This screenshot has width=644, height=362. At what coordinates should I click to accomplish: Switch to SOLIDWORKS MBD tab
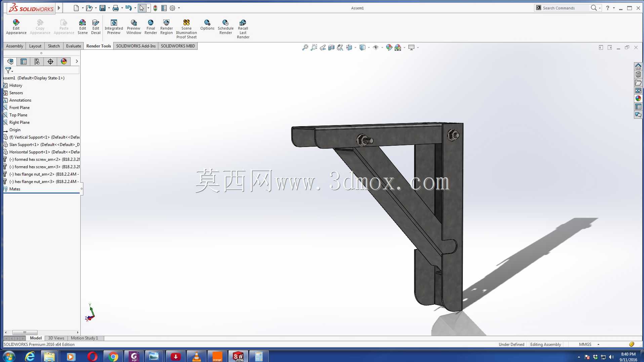[178, 46]
